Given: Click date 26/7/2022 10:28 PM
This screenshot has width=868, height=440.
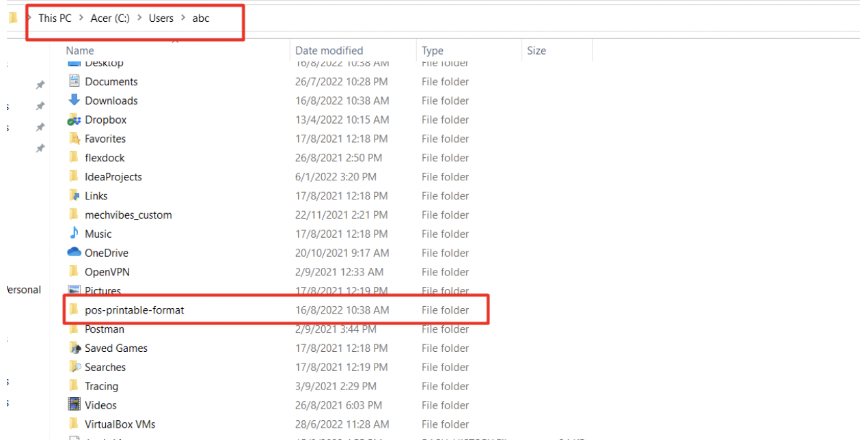Looking at the screenshot, I should click(x=342, y=81).
